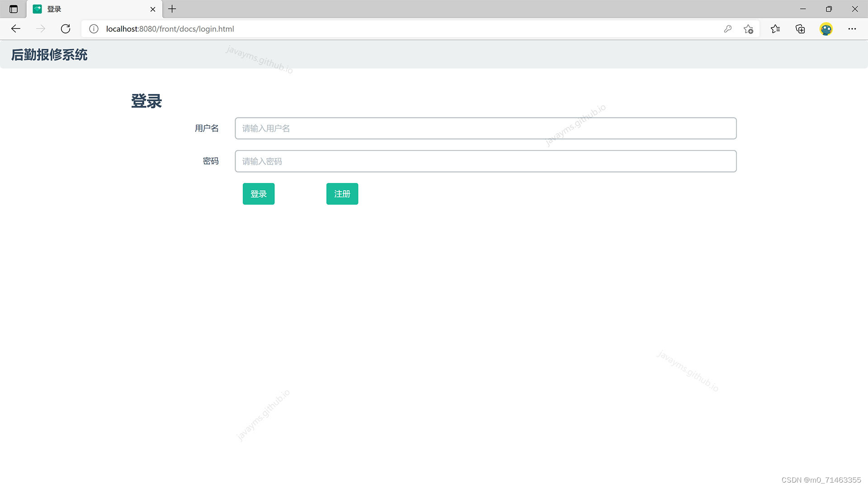Open saved passwords key icon
The width and height of the screenshot is (868, 488).
coord(727,29)
